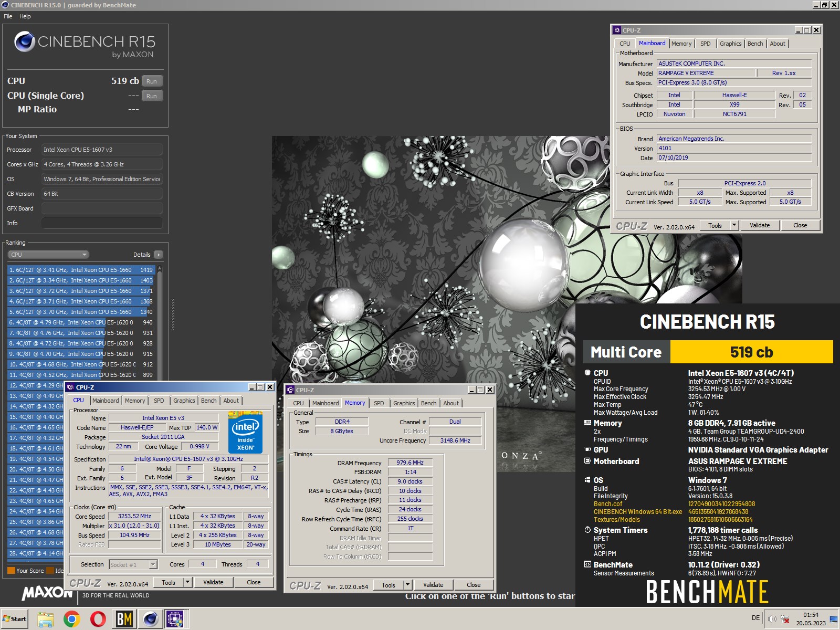Click BenchMate GPU section icon
The height and width of the screenshot is (630, 840).
click(x=587, y=449)
